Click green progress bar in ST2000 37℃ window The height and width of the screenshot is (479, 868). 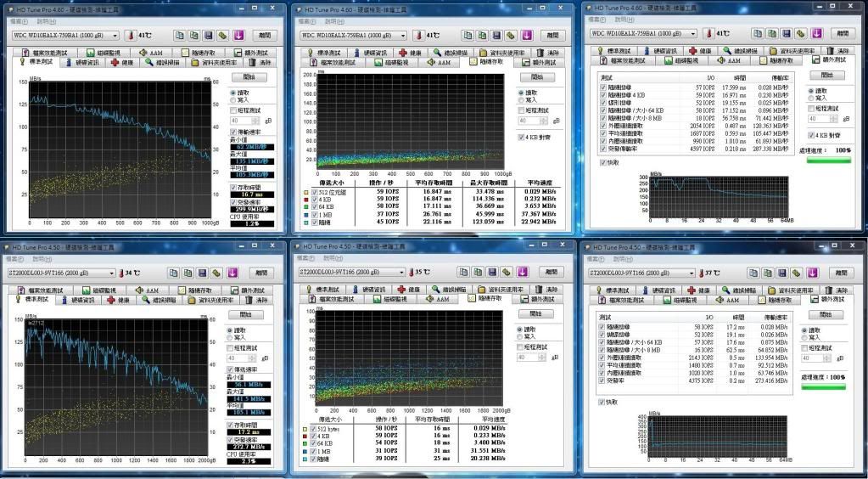[x=823, y=386]
